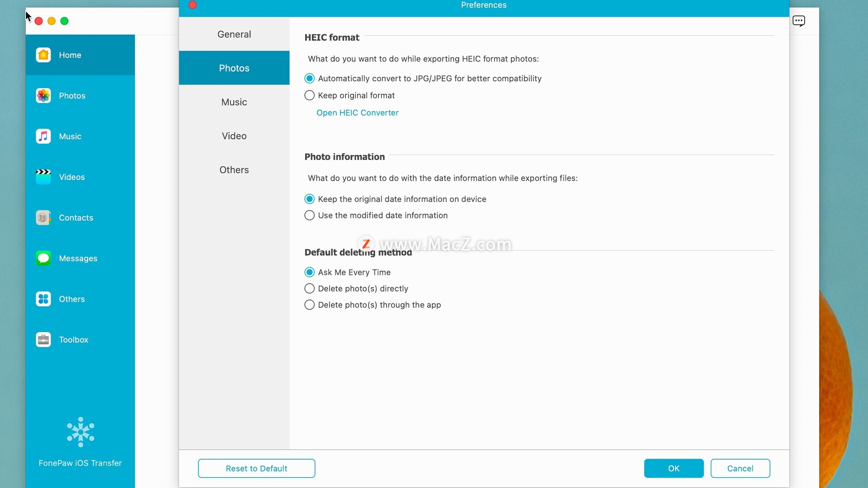
Task: Close the Preferences dialog with red button
Action: pos(193,5)
